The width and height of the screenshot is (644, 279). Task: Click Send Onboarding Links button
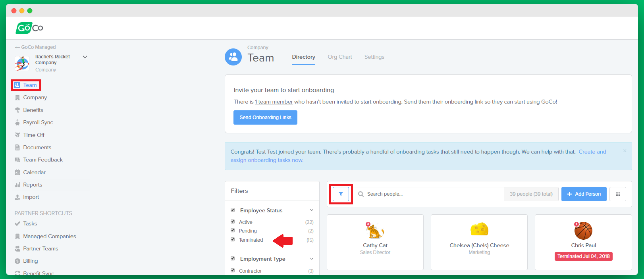click(265, 117)
